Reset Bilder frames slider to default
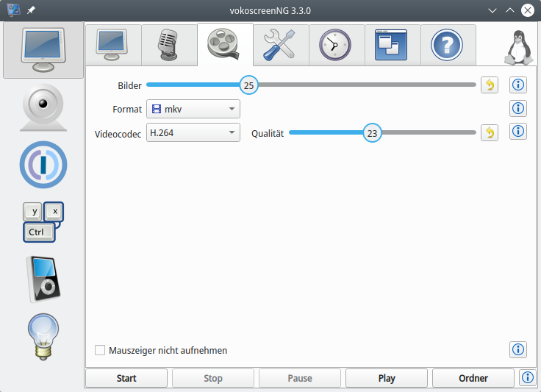 [x=490, y=85]
